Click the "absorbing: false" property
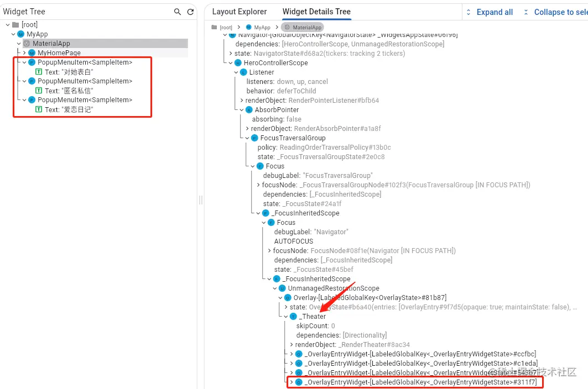This screenshot has height=389, width=588. [x=277, y=119]
